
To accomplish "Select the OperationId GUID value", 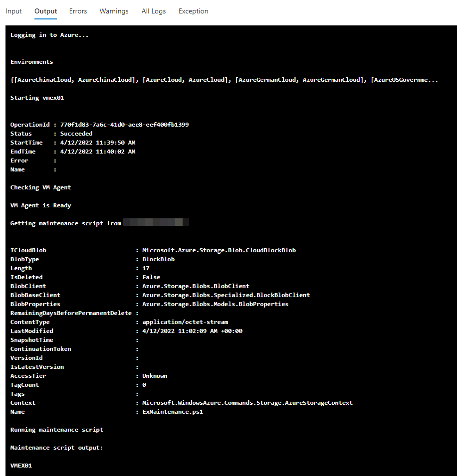I will (x=124, y=125).
